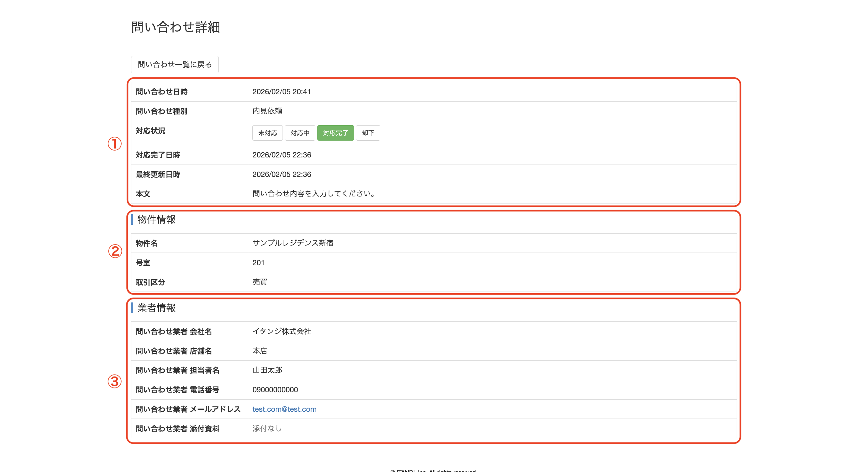Click the 問い合わせ業者 添付資料 label
Viewport: 868px width, 472px height.
[x=177, y=429]
